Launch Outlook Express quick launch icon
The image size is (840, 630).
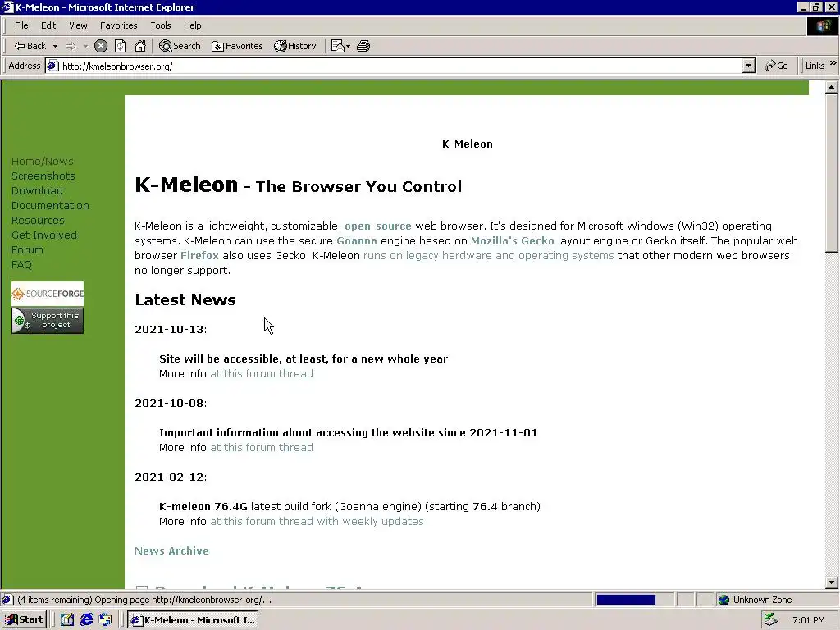(106, 620)
